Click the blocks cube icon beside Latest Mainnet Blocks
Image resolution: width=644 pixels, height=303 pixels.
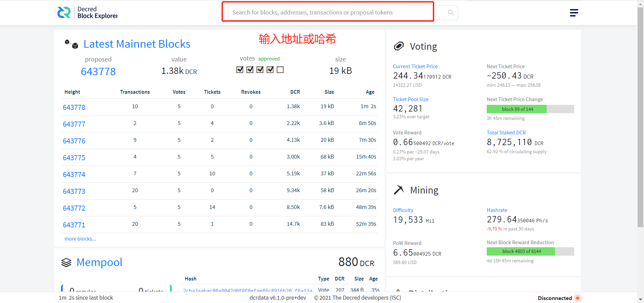pyautogui.click(x=71, y=44)
